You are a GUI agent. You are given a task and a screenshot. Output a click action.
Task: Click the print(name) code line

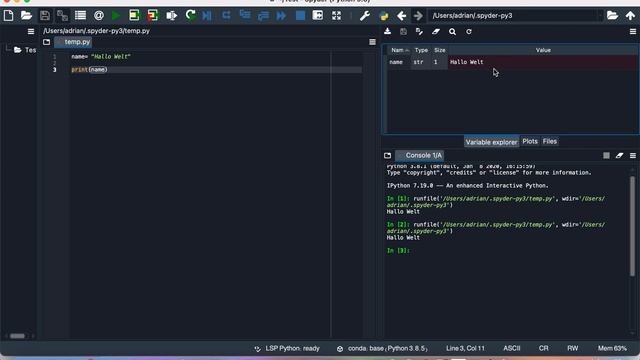pos(89,69)
